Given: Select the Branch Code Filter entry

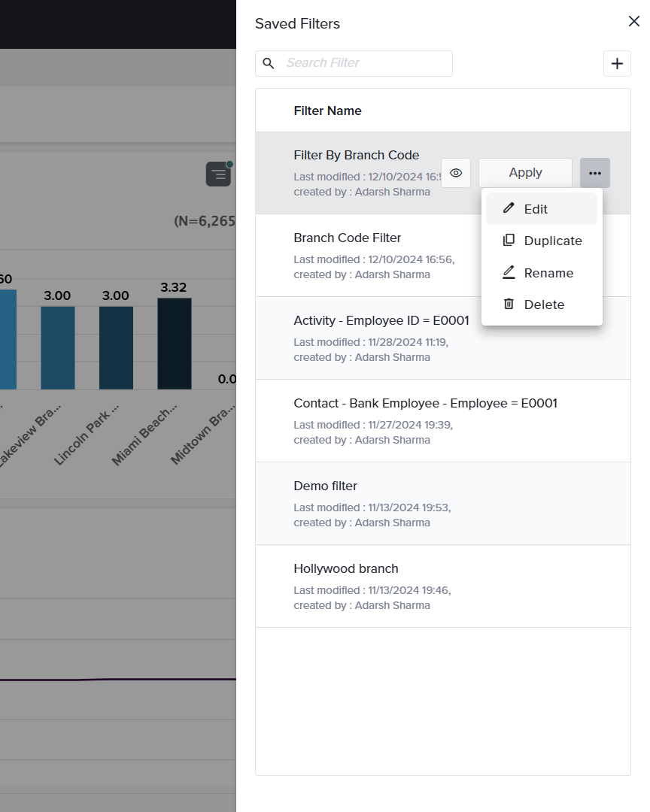Looking at the screenshot, I should click(x=348, y=238).
